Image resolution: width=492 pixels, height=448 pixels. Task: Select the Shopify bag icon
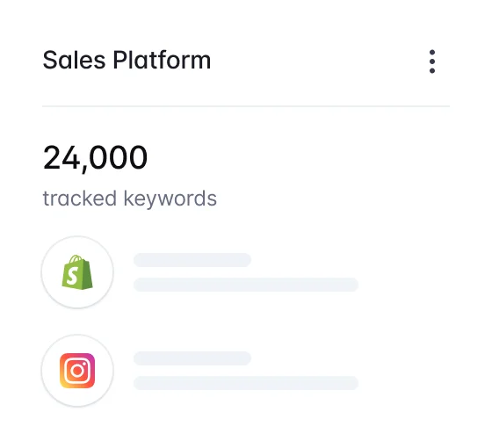point(77,272)
